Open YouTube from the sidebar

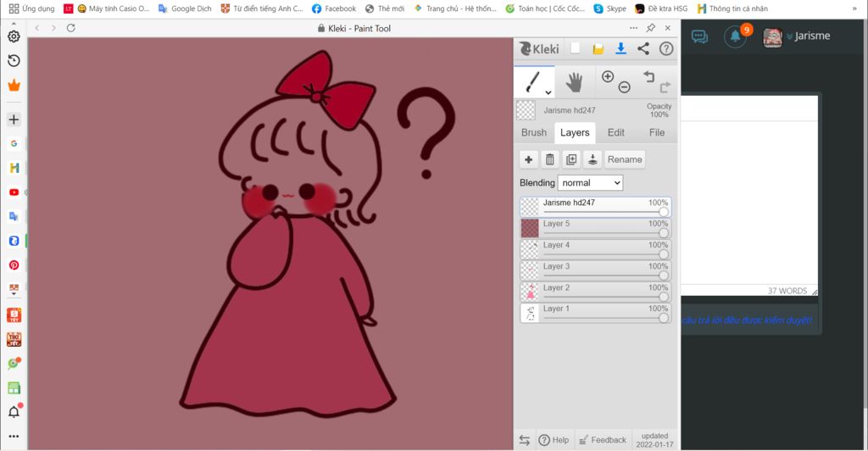(14, 192)
